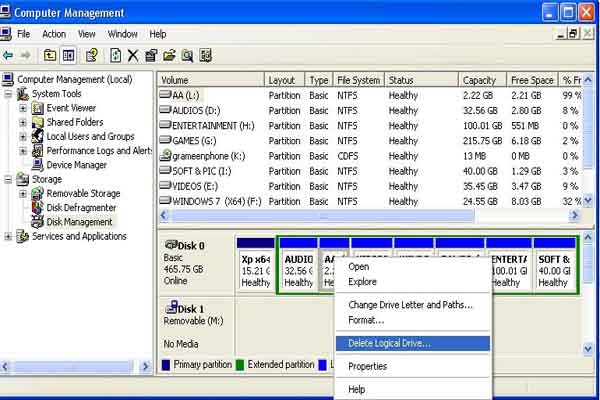This screenshot has width=600, height=400.
Task: Click the Up one level toolbar icon
Action: [50, 55]
